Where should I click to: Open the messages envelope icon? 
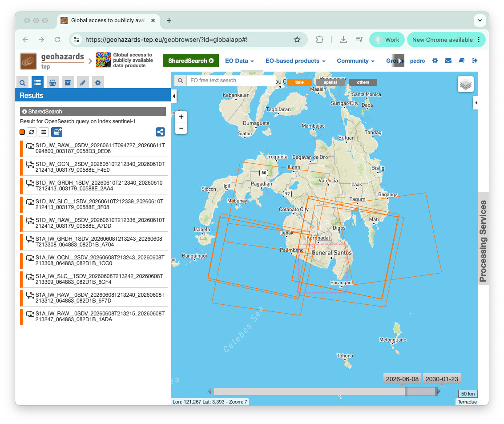pyautogui.click(x=448, y=61)
